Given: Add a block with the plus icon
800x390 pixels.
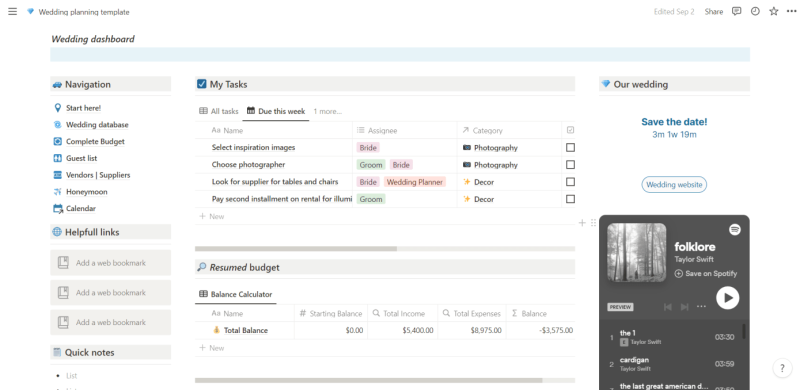Looking at the screenshot, I should coord(582,223).
